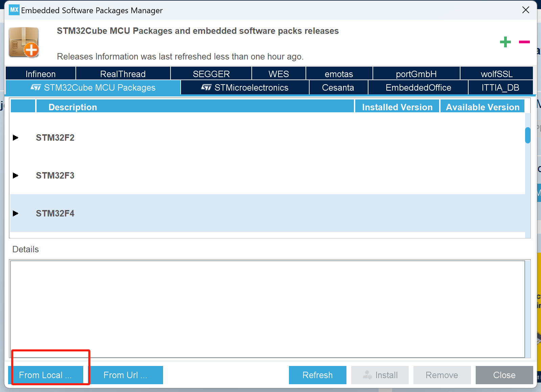Screen dimensions: 541x392
Task: Close the Embedded Software Packages Manager window
Action: tap(526, 10)
